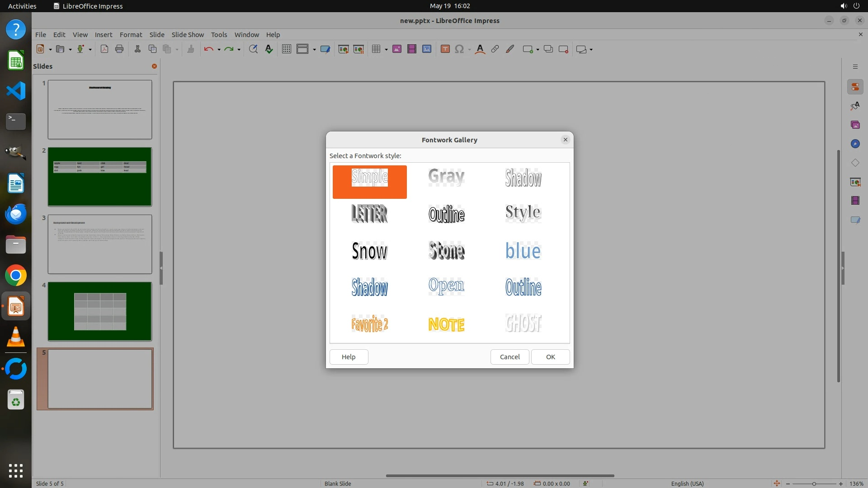This screenshot has height=488, width=868.
Task: Pick the yellow 'NOTE' Fontwork style
Action: click(446, 324)
